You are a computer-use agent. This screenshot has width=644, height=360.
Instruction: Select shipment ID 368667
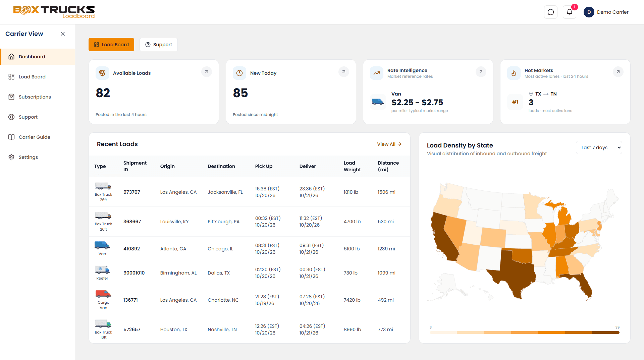point(132,222)
